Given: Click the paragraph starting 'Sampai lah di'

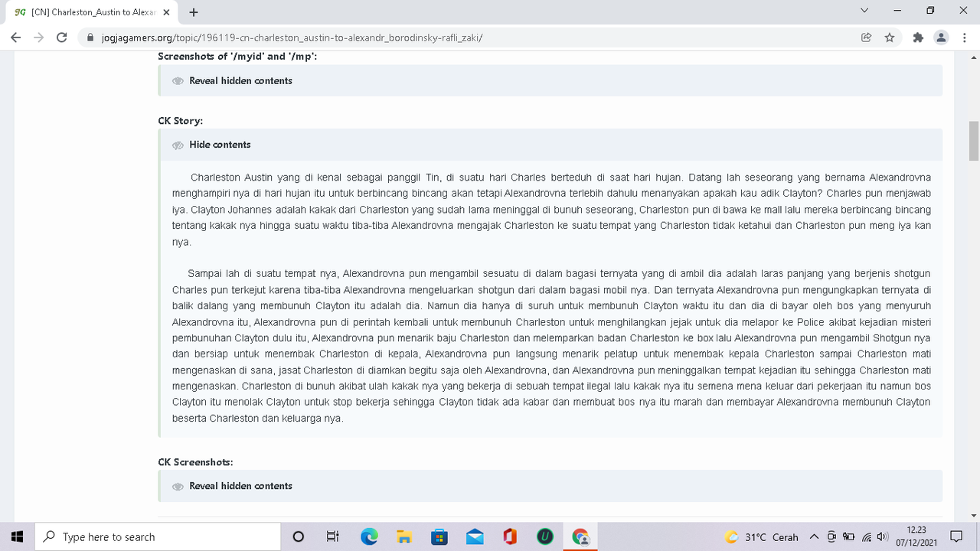Looking at the screenshot, I should pos(551,346).
